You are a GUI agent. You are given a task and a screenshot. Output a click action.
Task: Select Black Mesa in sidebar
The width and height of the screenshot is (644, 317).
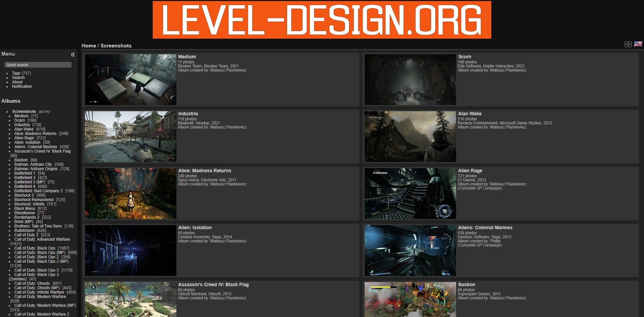click(25, 209)
